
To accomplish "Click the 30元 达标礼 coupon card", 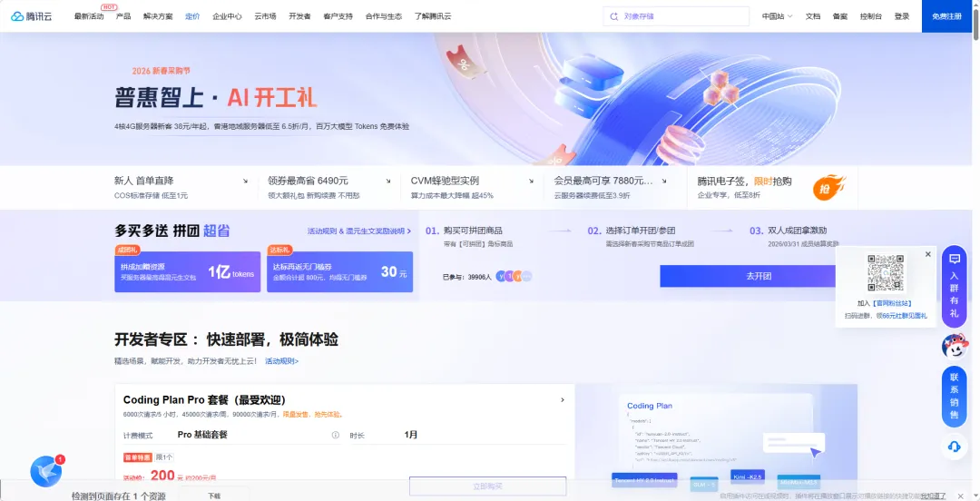I will pos(339,271).
